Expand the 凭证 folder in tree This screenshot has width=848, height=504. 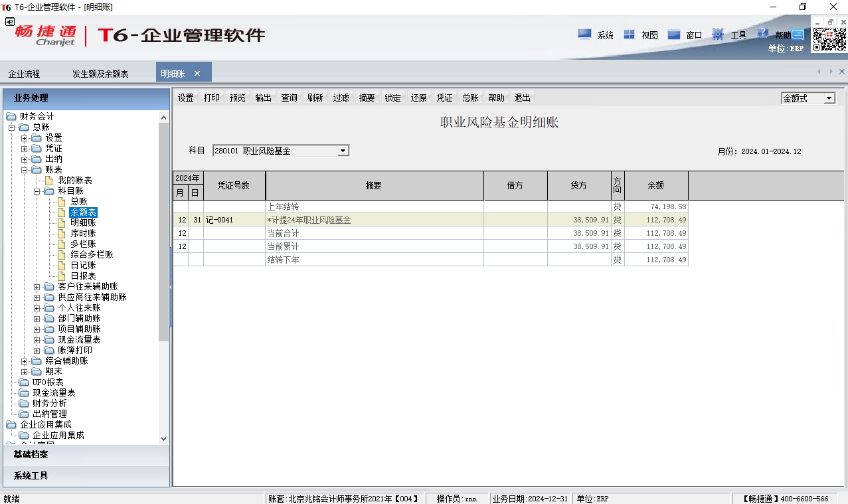(25, 149)
